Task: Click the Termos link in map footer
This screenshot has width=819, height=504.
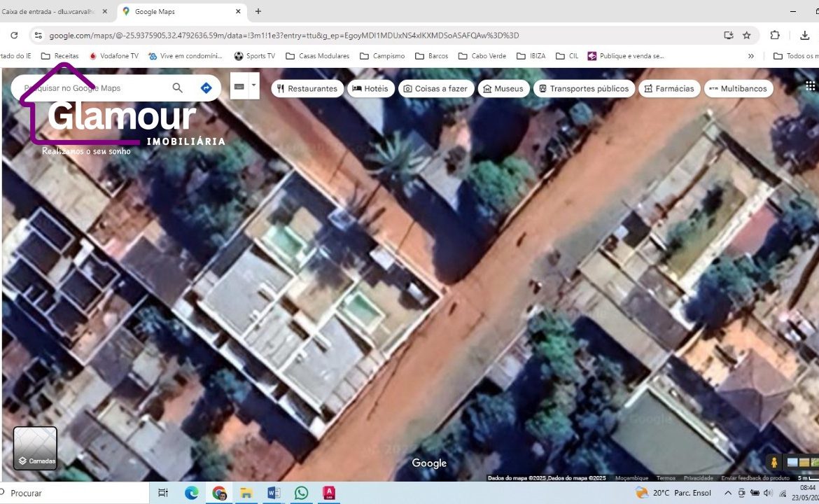Action: pos(666,478)
